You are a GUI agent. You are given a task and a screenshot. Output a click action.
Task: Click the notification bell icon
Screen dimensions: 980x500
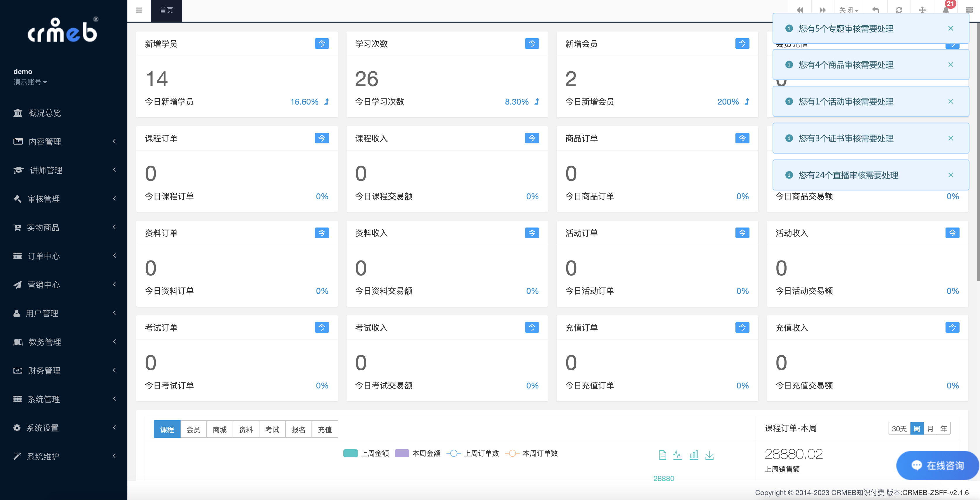[946, 10]
